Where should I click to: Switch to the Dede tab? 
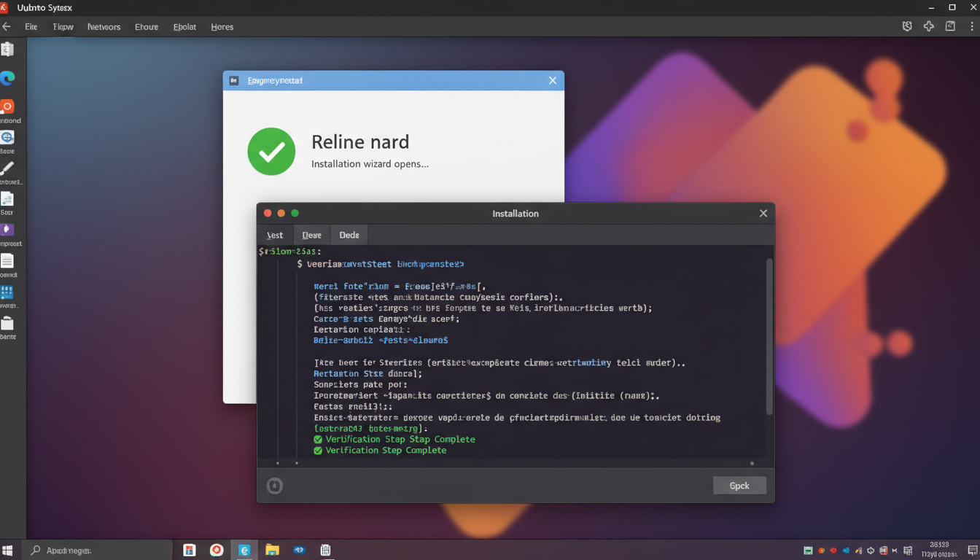click(349, 235)
